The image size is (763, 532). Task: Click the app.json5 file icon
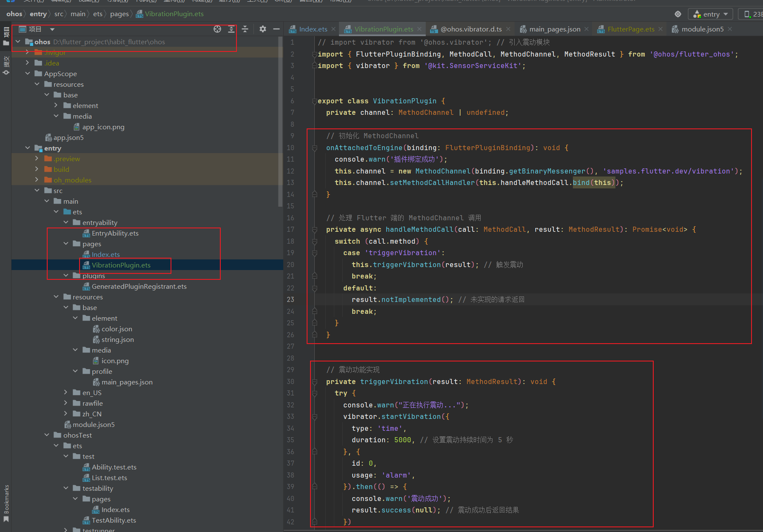tap(48, 137)
